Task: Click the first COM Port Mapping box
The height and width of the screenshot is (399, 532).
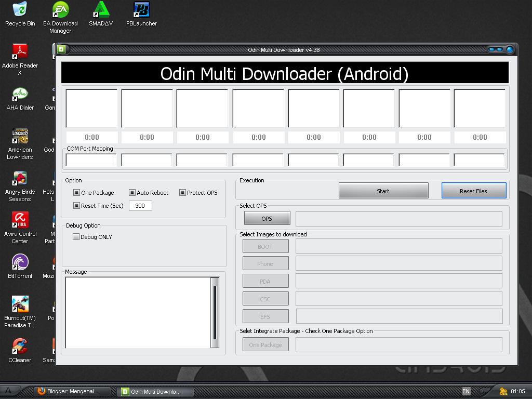Action: (91, 160)
